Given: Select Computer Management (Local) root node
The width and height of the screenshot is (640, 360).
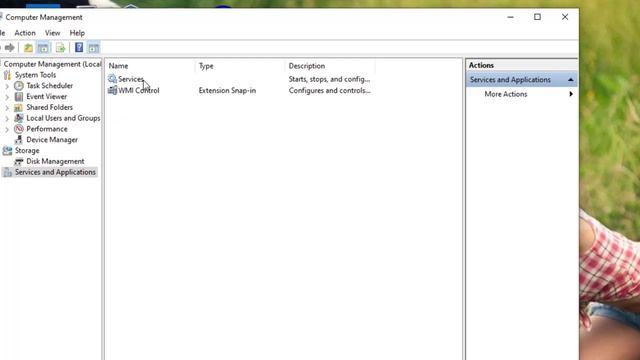Looking at the screenshot, I should [x=52, y=64].
